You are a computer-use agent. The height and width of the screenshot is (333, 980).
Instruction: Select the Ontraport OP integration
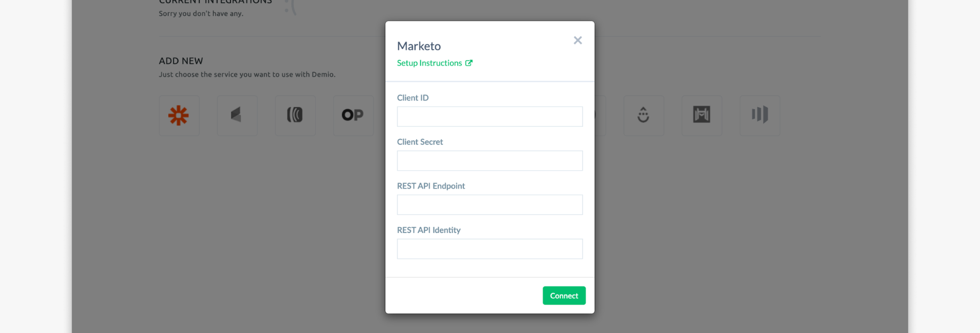pyautogui.click(x=353, y=116)
